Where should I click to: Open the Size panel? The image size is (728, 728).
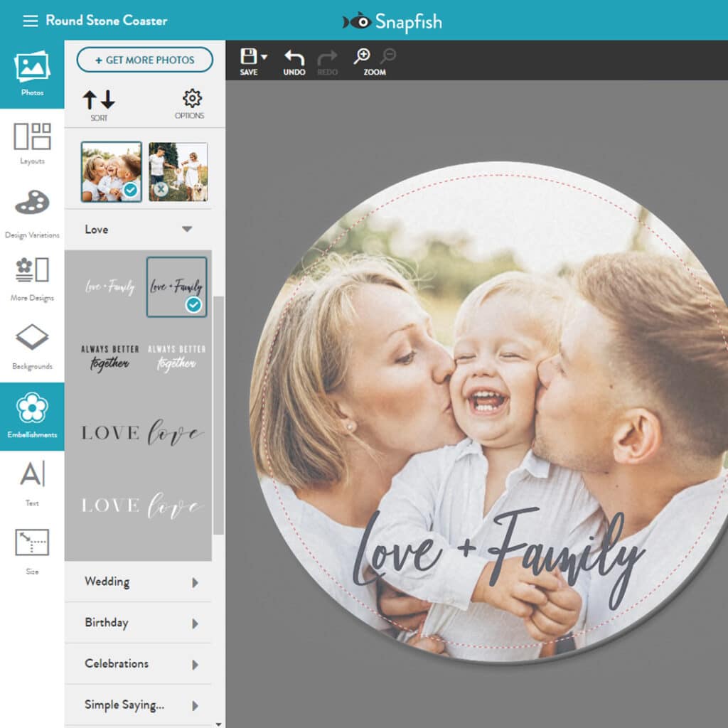[32, 549]
